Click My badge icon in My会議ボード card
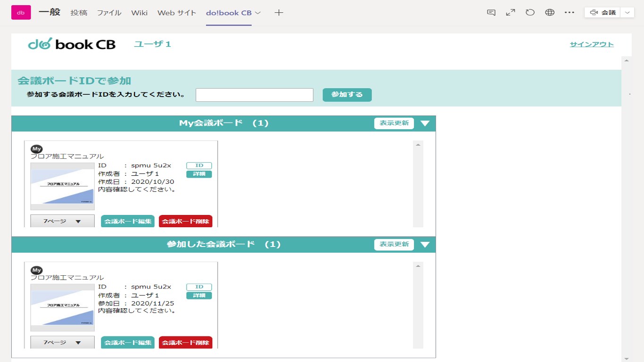Image resolution: width=644 pixels, height=362 pixels. (36, 149)
